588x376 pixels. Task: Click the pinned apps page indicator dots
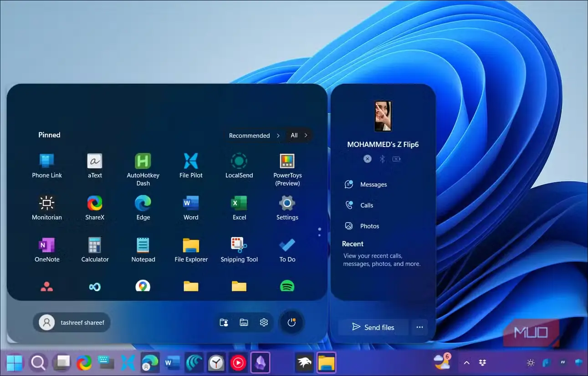point(319,232)
